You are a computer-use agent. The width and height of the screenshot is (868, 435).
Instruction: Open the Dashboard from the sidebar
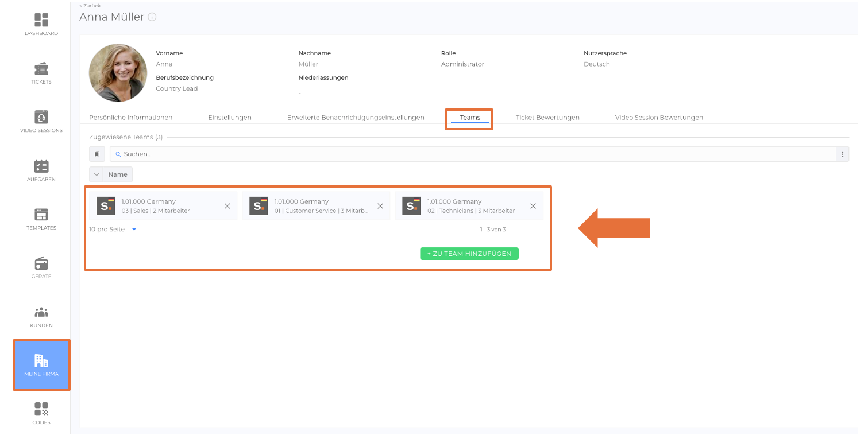[x=41, y=24]
